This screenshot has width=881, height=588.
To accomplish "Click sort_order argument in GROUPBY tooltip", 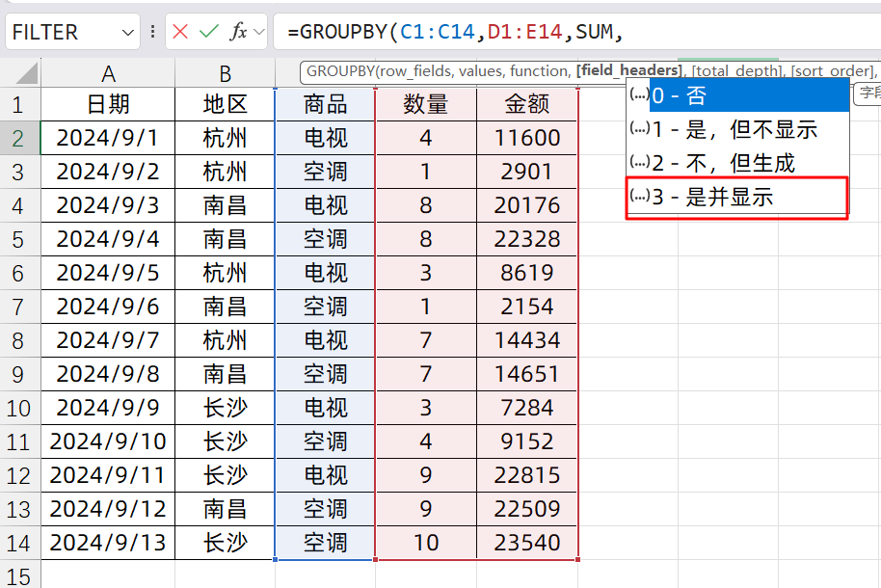I will (833, 70).
